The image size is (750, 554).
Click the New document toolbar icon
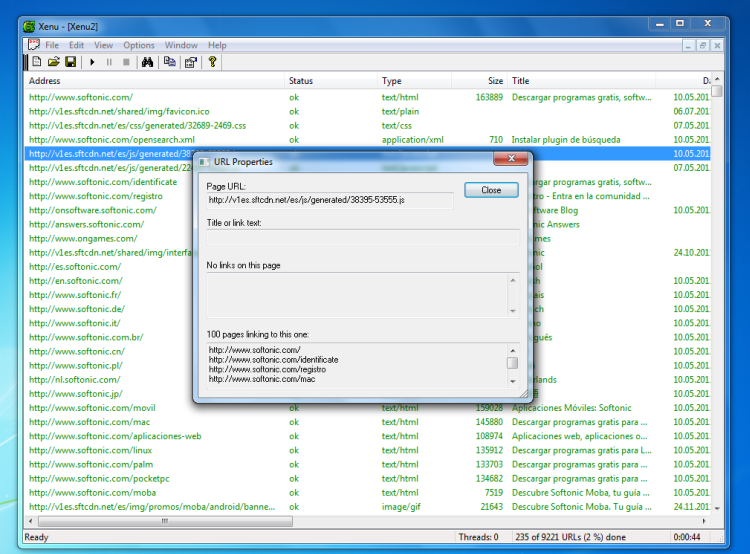coord(37,62)
